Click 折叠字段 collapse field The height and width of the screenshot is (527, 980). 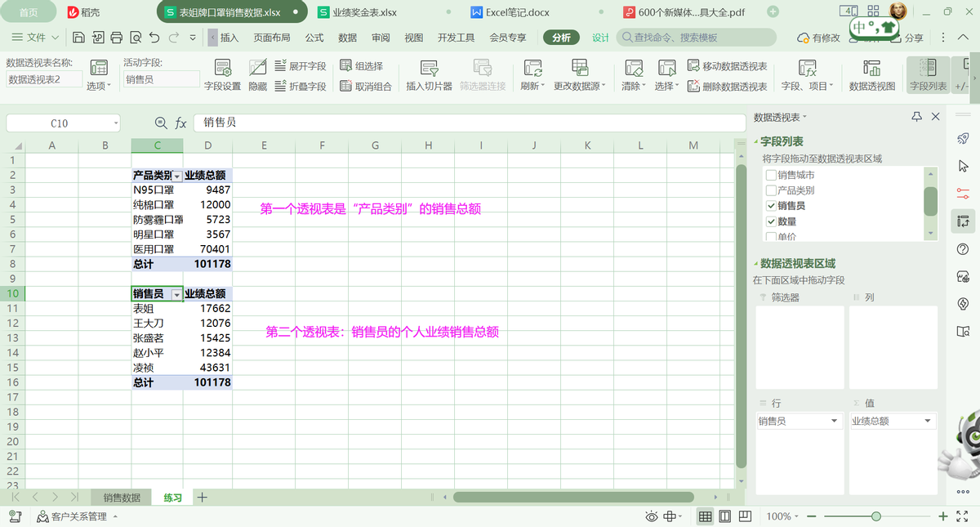300,86
